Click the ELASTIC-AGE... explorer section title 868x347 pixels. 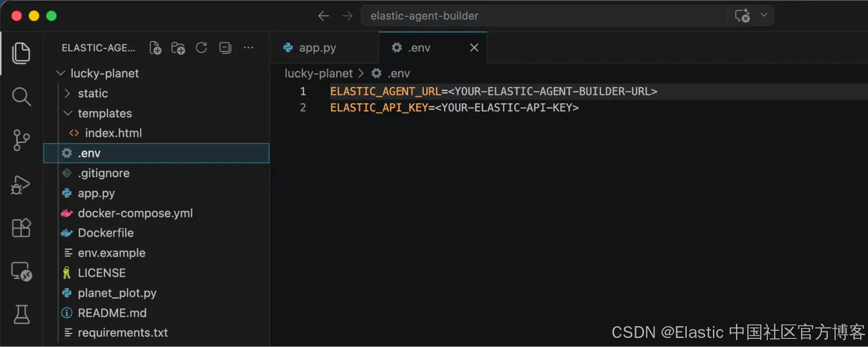point(98,48)
